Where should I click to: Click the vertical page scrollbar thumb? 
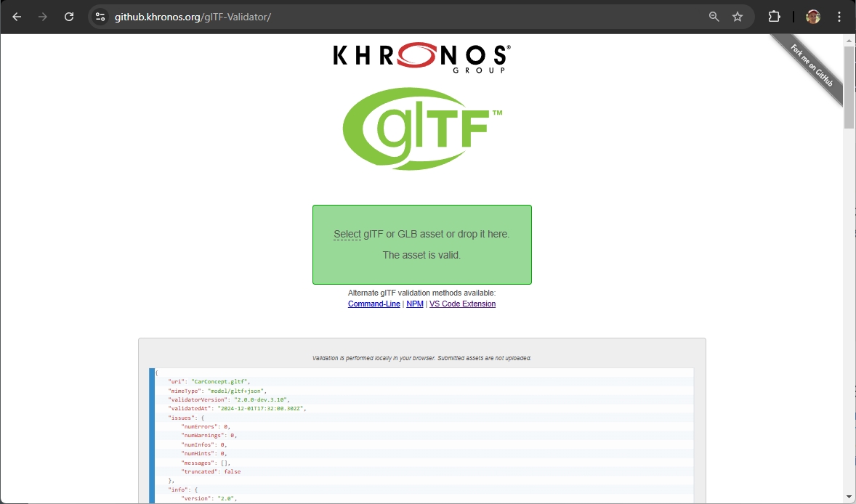pyautogui.click(x=849, y=87)
